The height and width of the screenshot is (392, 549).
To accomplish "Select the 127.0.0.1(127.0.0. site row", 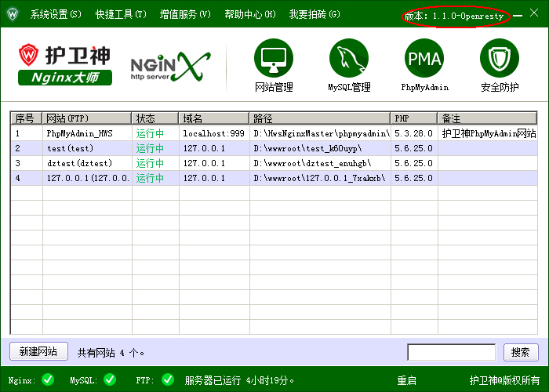I will pyautogui.click(x=274, y=178).
